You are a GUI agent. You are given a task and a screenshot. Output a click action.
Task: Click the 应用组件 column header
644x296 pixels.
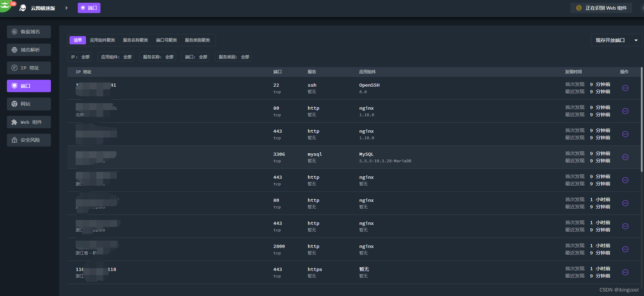point(367,72)
